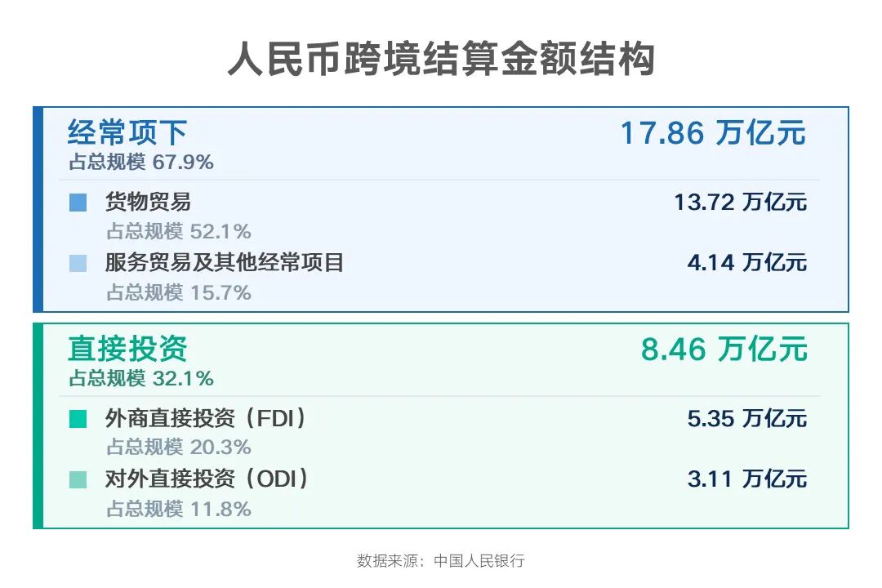Click the 服务贸易及其他经常项目 row label
This screenshot has width=882, height=588.
(x=225, y=263)
